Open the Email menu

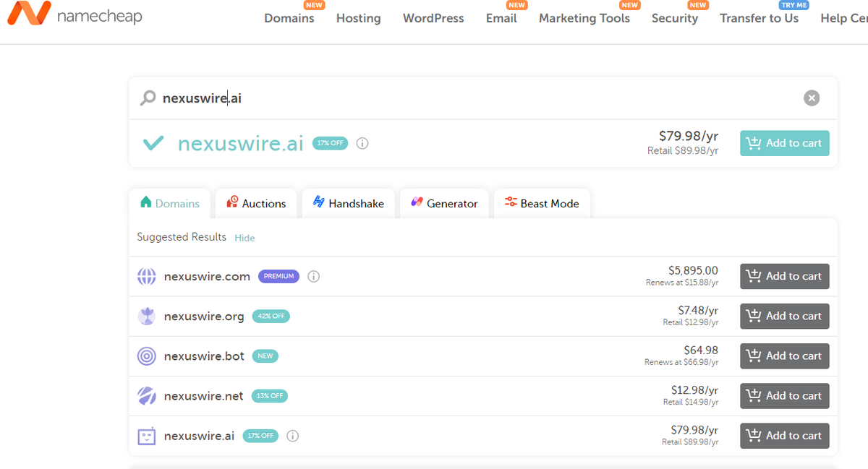(501, 18)
